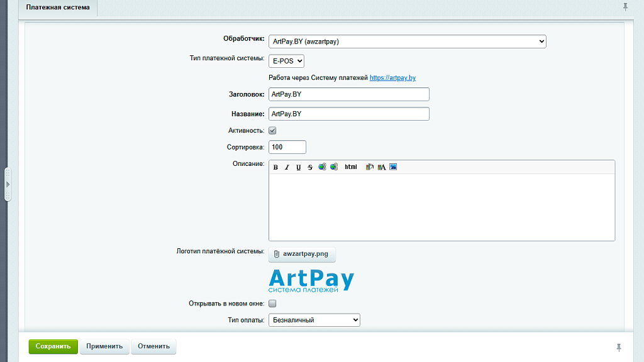This screenshot has height=362, width=644.
Task: Click the pin icon at top right
Action: (625, 7)
